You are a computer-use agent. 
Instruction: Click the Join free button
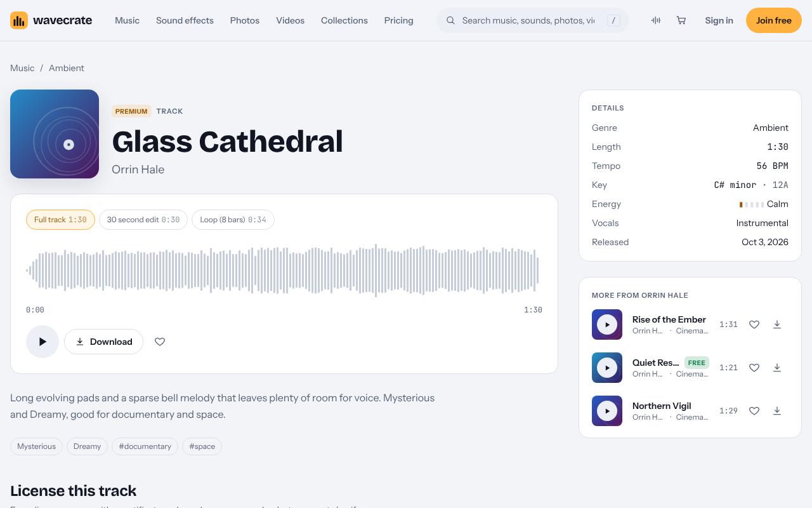pyautogui.click(x=774, y=20)
